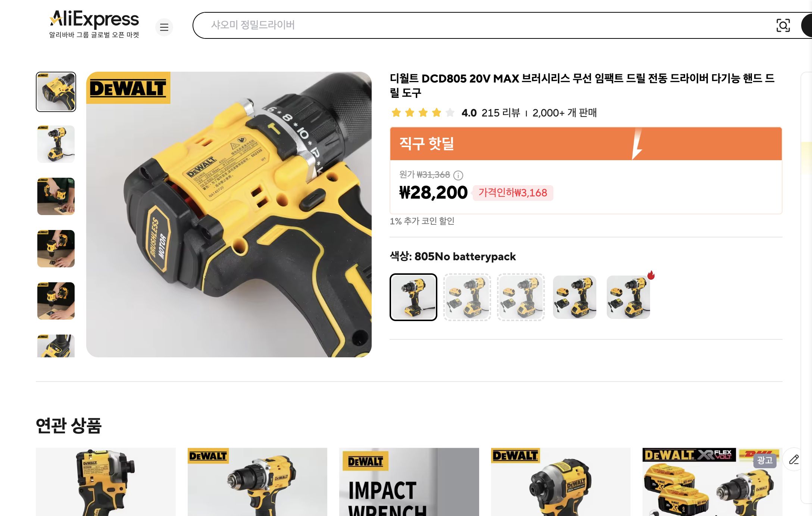Click the lightning bolt in hot deal banner
This screenshot has width=812, height=516.
[637, 144]
